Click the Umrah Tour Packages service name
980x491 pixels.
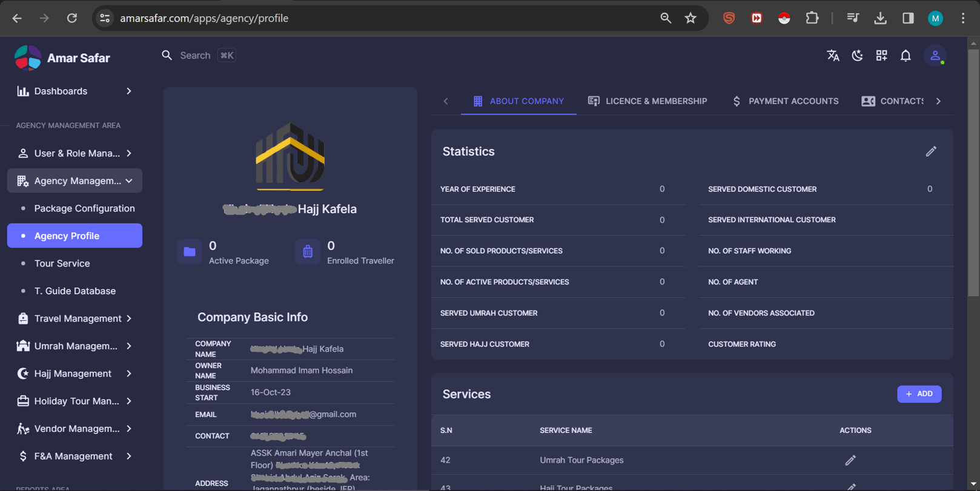click(x=581, y=460)
